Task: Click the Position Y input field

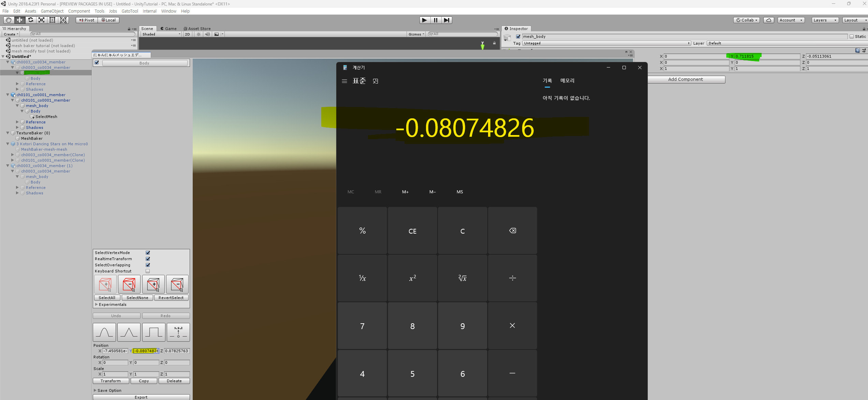Action: pos(146,351)
